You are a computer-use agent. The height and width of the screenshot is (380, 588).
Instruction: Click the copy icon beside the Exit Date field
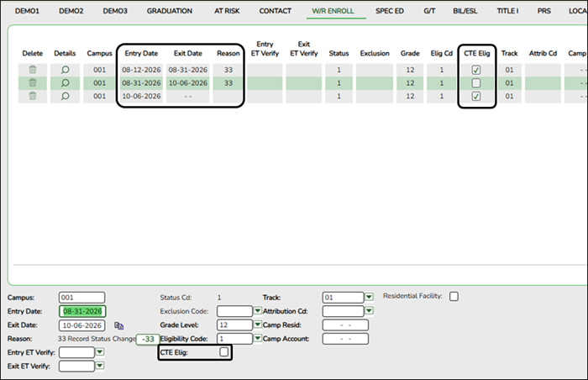[x=119, y=325]
